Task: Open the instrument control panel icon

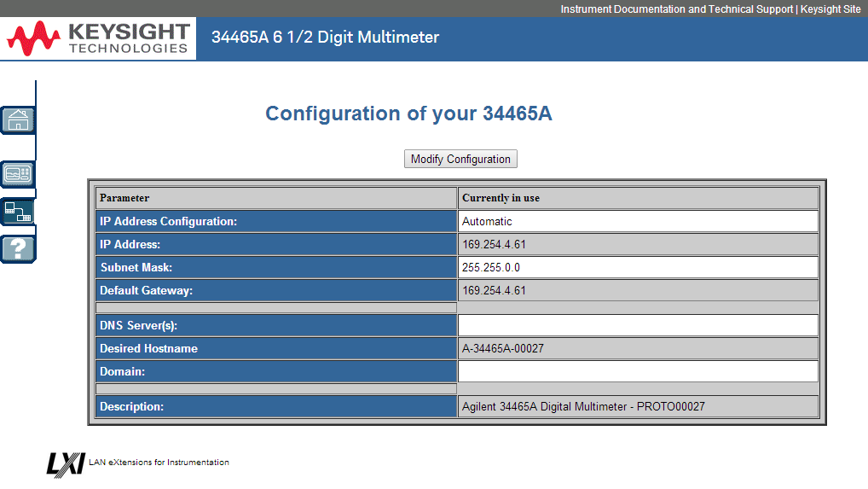Action: (18, 174)
